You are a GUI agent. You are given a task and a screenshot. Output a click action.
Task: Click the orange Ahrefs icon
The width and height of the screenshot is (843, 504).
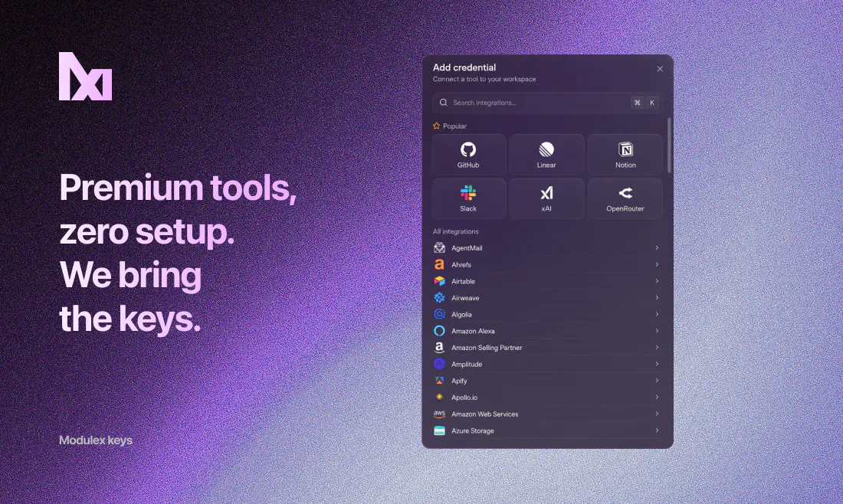click(x=439, y=264)
